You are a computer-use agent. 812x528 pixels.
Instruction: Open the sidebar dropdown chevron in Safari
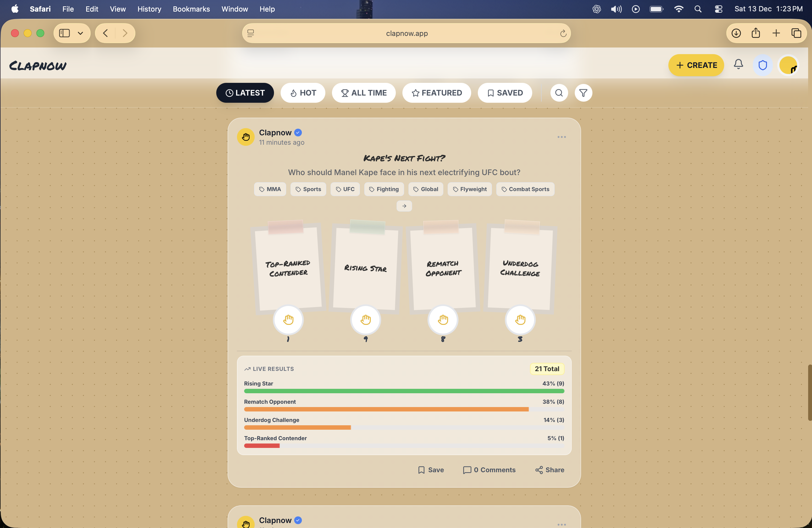pyautogui.click(x=81, y=33)
